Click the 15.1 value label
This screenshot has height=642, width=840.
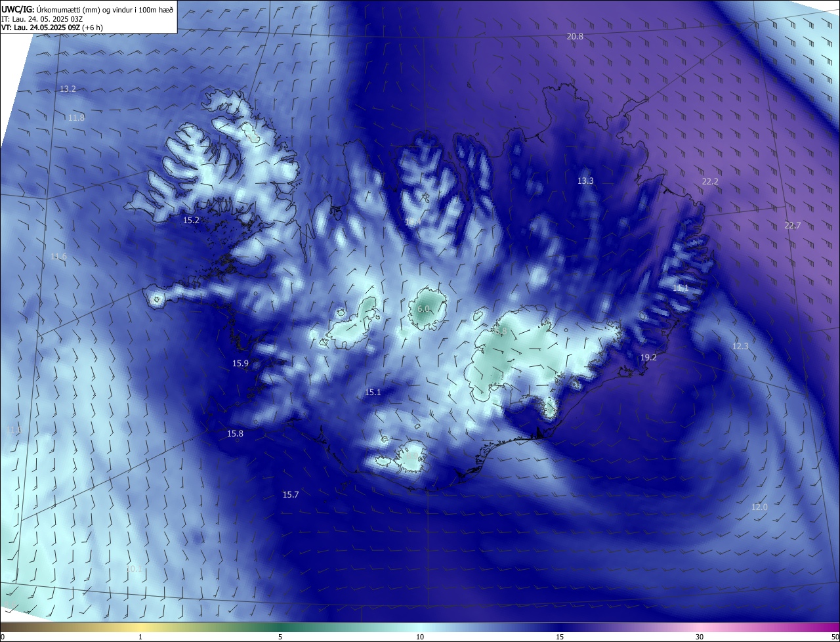(x=373, y=393)
